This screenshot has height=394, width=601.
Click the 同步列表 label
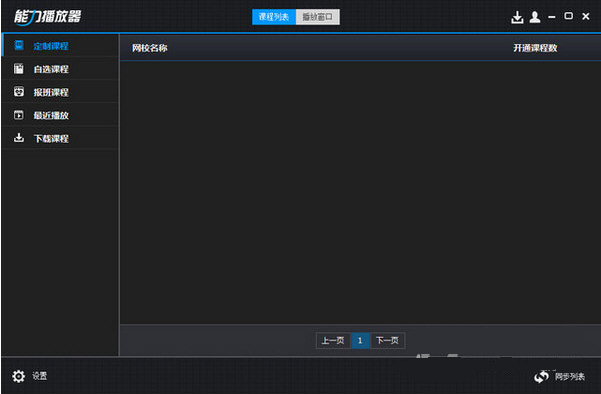(570, 377)
